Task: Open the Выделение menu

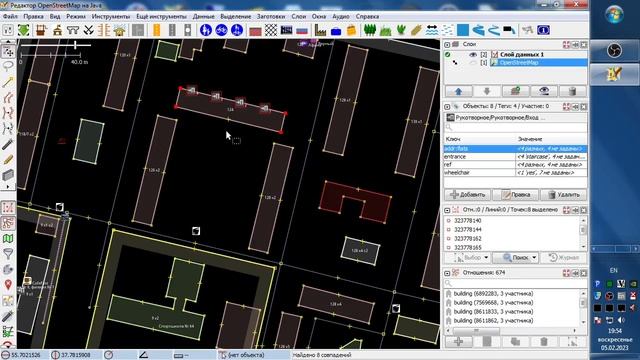Action: pyautogui.click(x=236, y=16)
